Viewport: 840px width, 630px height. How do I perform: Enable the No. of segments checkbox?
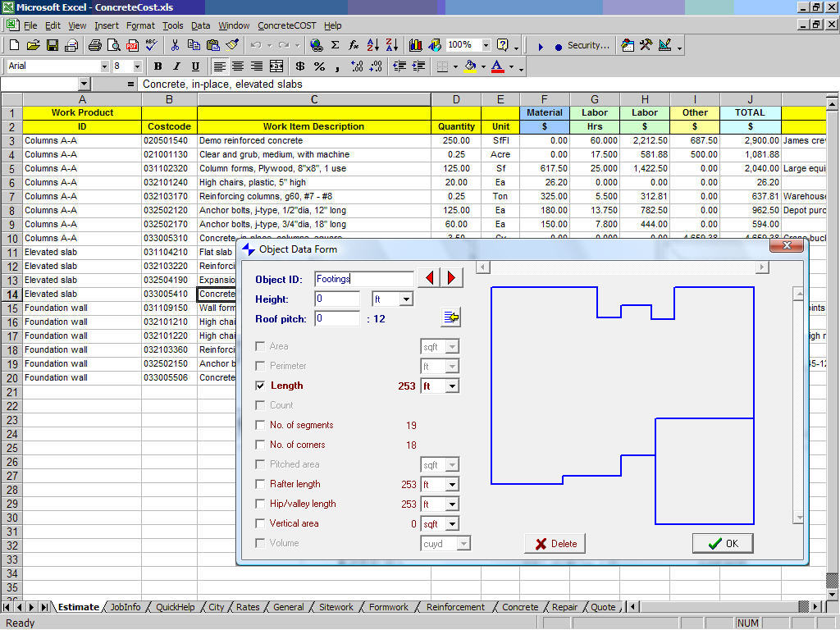[261, 425]
